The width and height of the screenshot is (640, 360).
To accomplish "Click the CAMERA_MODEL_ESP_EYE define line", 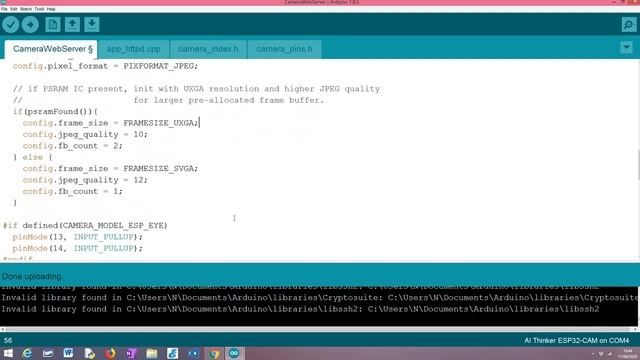I will point(85,225).
